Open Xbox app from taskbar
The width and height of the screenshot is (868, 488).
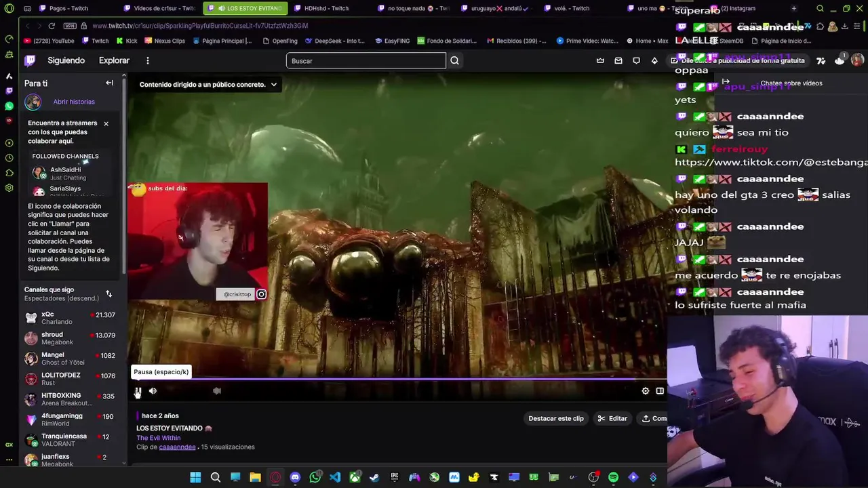pos(355,477)
